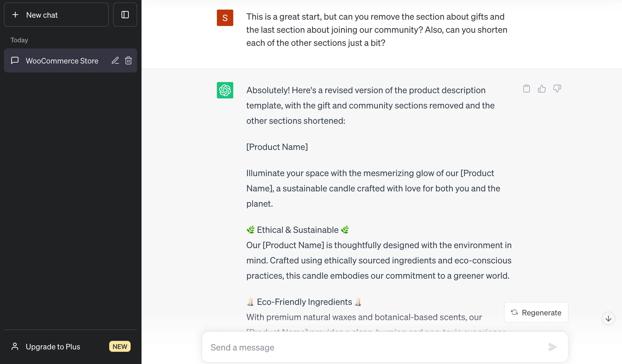Click the user message avatar icon

pyautogui.click(x=225, y=17)
